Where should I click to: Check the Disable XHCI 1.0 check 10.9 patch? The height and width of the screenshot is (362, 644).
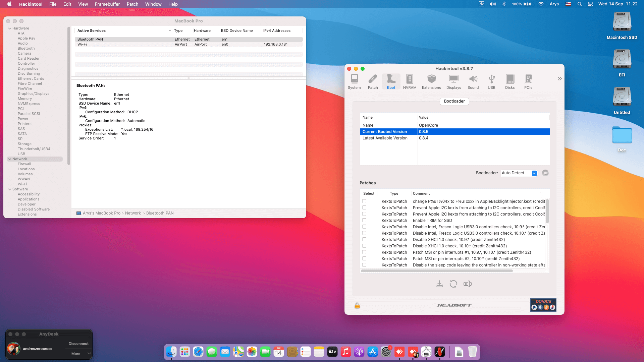click(364, 239)
